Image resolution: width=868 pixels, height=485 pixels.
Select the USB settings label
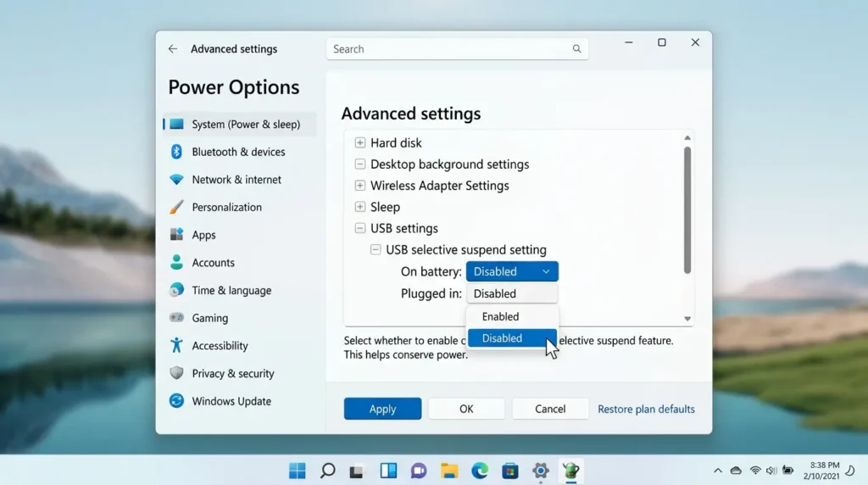404,228
